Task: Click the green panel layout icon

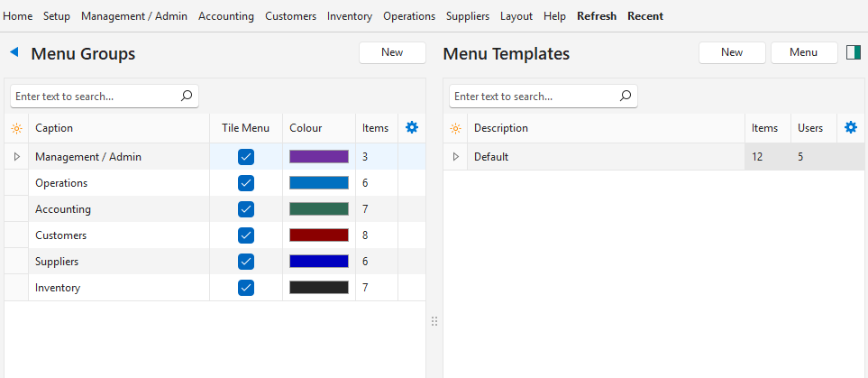Action: (x=853, y=53)
